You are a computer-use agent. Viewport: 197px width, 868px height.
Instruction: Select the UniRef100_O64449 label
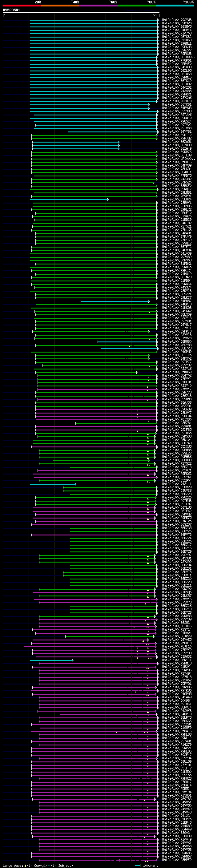177,830
